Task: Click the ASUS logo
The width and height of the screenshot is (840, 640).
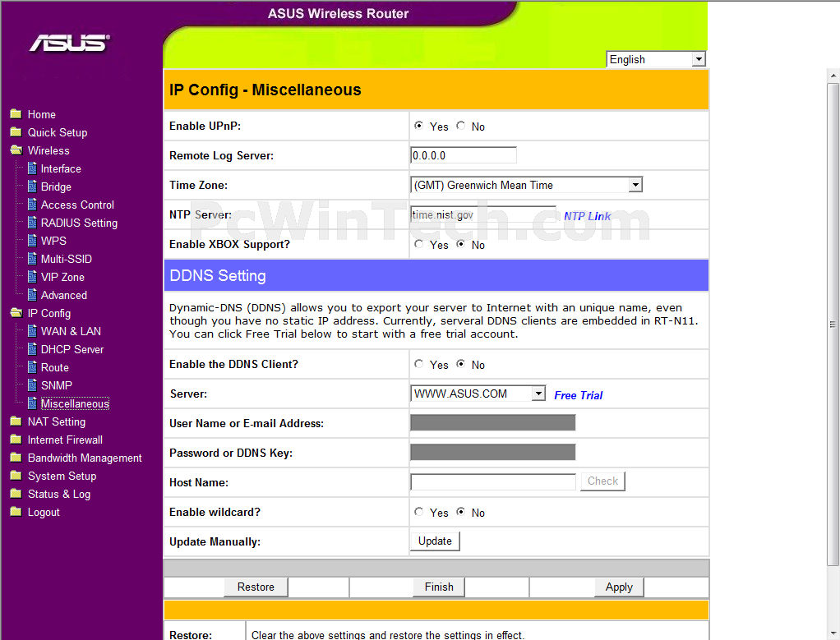Action: (x=70, y=43)
